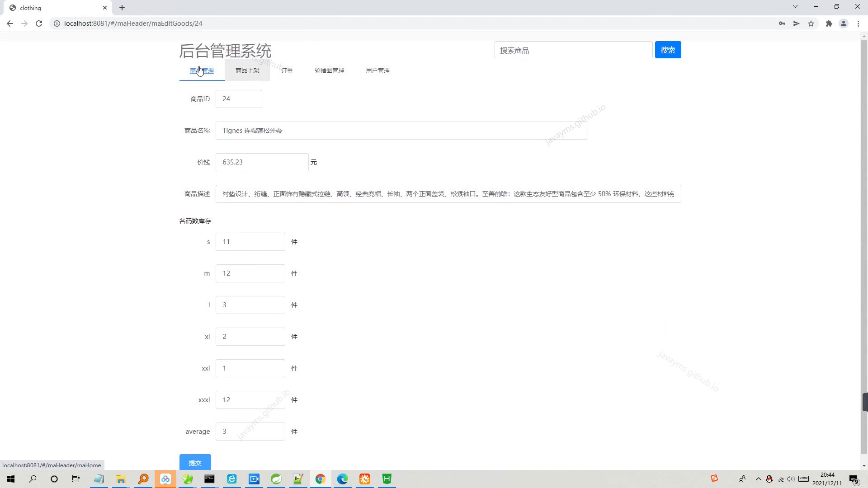868x488 pixels.
Task: Focus the 价钱 price input field
Action: click(x=262, y=162)
